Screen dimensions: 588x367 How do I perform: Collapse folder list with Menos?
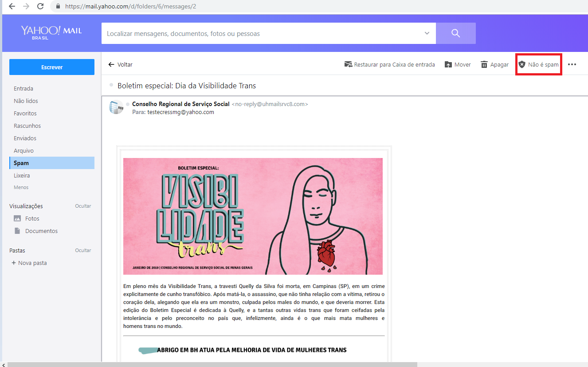[x=21, y=187]
